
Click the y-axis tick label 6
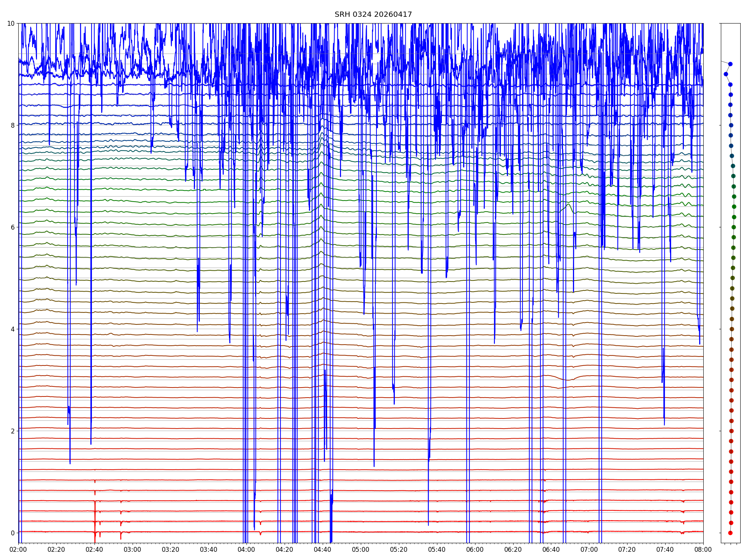(13, 227)
